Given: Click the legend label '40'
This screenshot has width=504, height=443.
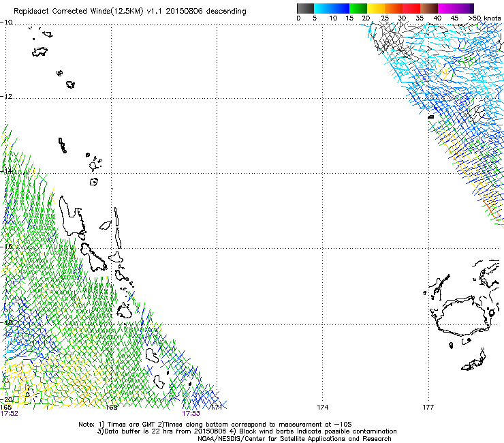Looking at the screenshot, I should pos(437,18).
